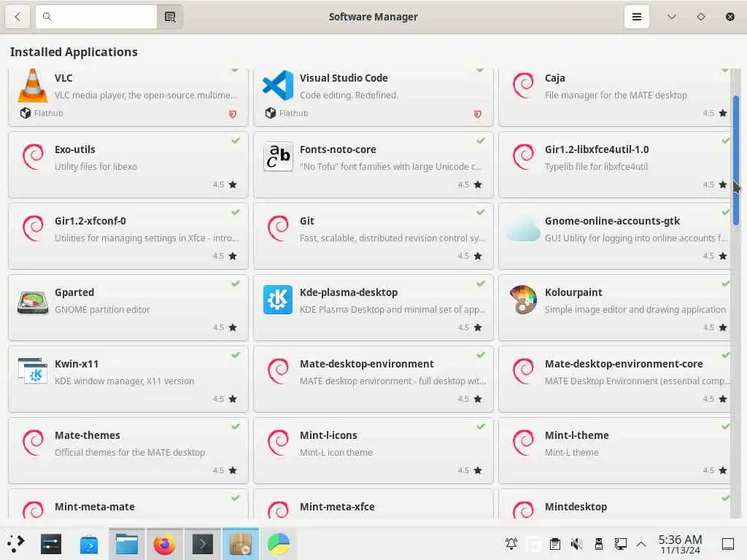Image resolution: width=747 pixels, height=560 pixels.
Task: Click the 'GNOME partition editor' description
Action: click(102, 309)
